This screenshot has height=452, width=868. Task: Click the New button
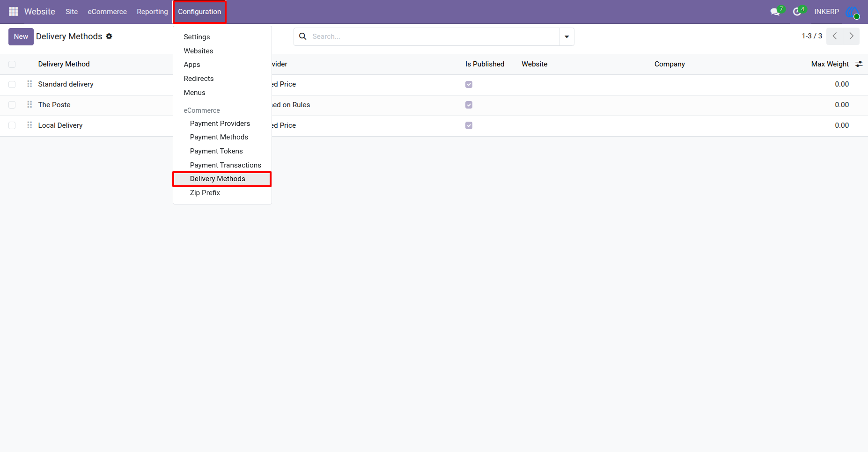tap(21, 36)
